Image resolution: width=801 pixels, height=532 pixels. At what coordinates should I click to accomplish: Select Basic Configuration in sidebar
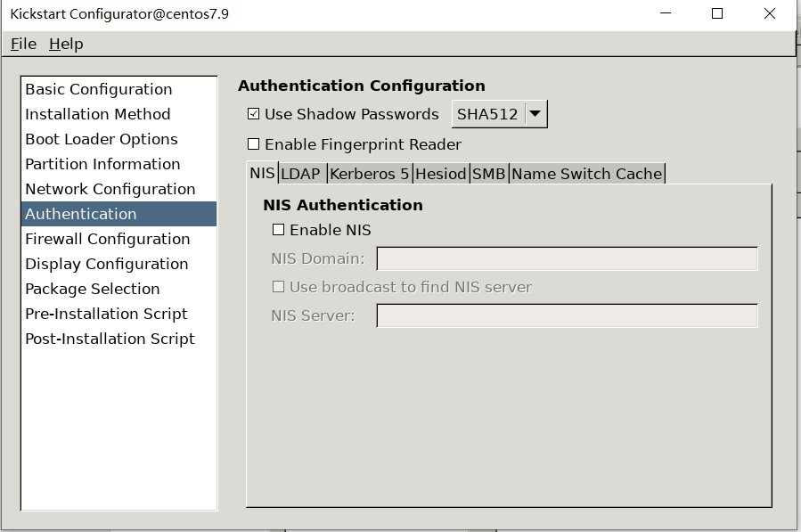point(98,89)
